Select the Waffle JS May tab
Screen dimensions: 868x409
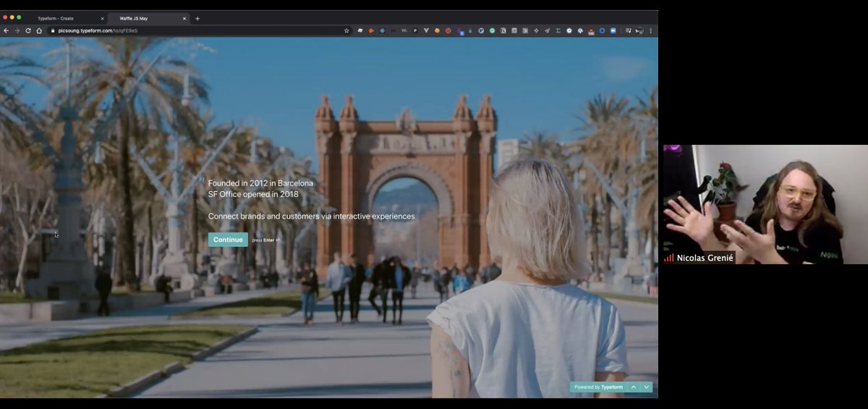[148, 18]
